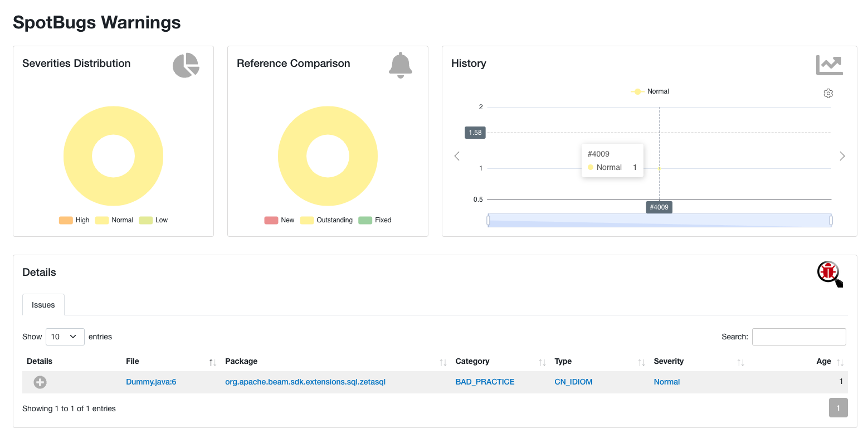Toggle the Fixed legend item
Viewport: 868px width, 438px height.
(x=375, y=220)
